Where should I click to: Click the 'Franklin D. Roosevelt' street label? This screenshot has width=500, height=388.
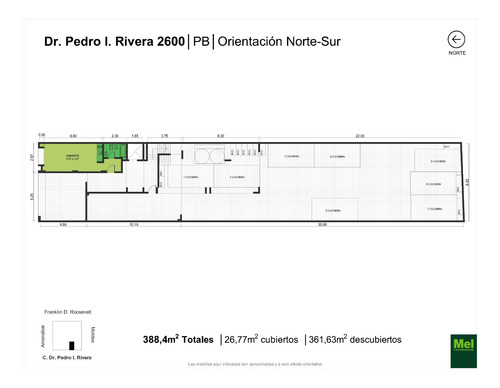(68, 312)
